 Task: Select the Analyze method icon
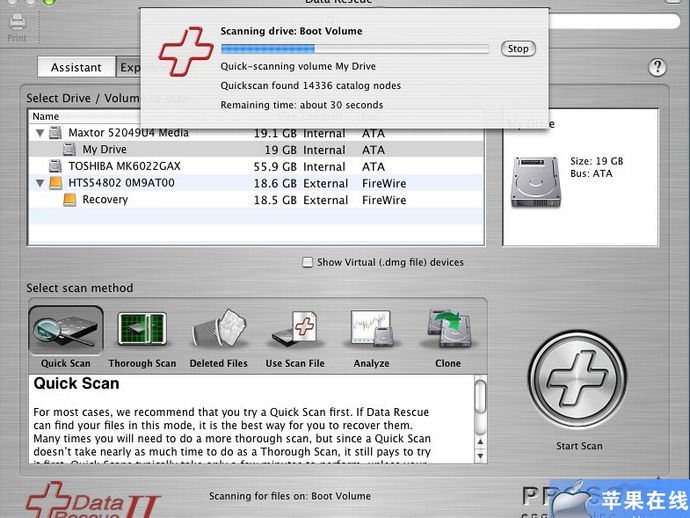click(x=372, y=329)
